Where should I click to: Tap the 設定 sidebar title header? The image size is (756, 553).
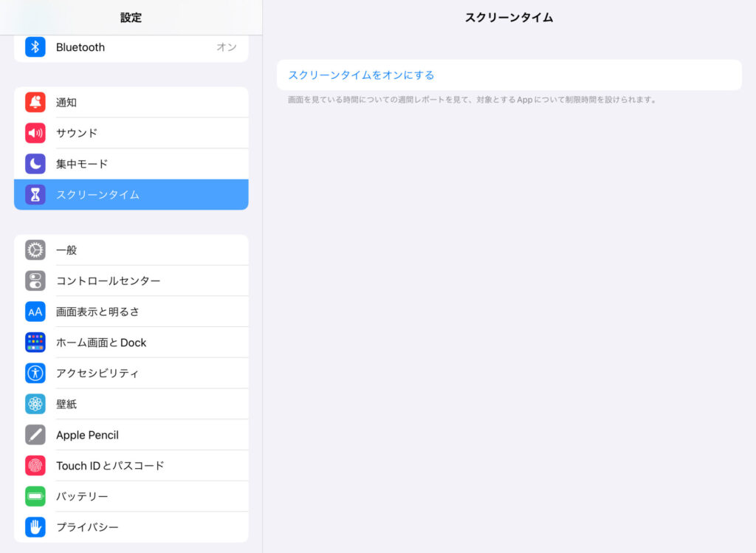(x=131, y=18)
